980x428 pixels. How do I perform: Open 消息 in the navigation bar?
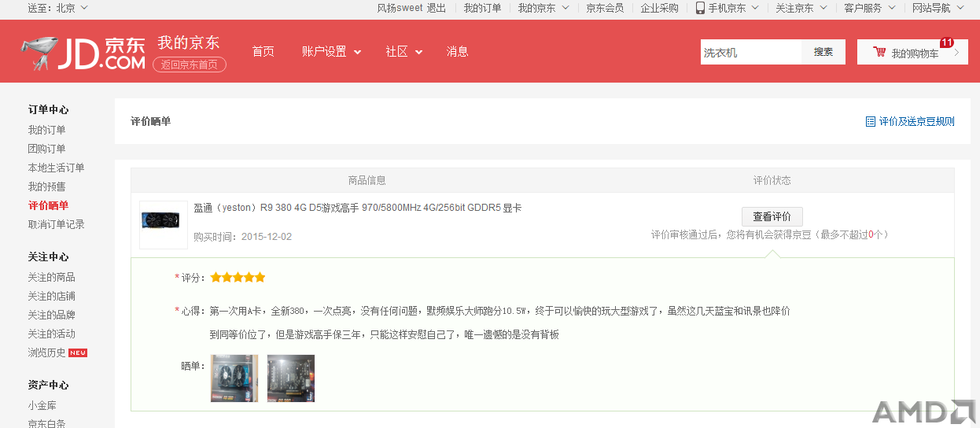point(457,51)
